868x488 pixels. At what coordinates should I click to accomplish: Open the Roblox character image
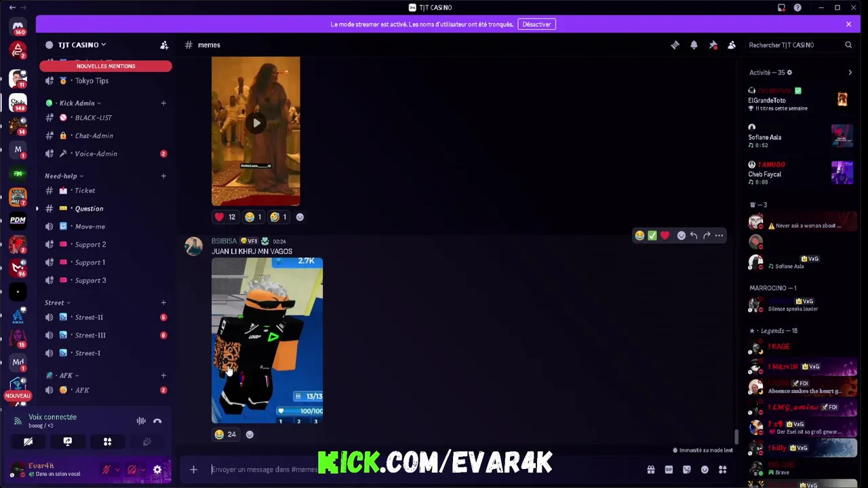click(267, 340)
